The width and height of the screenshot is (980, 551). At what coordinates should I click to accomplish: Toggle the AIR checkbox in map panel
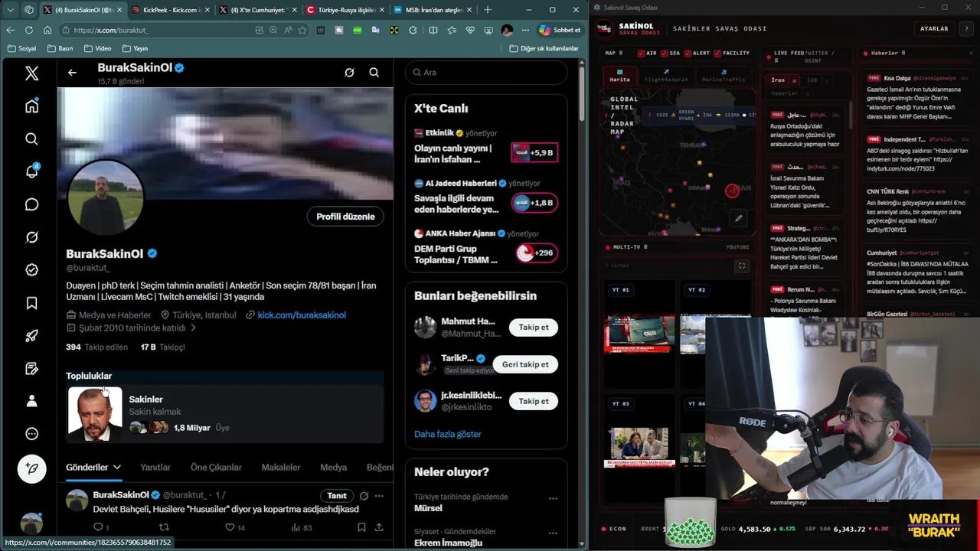pos(642,54)
